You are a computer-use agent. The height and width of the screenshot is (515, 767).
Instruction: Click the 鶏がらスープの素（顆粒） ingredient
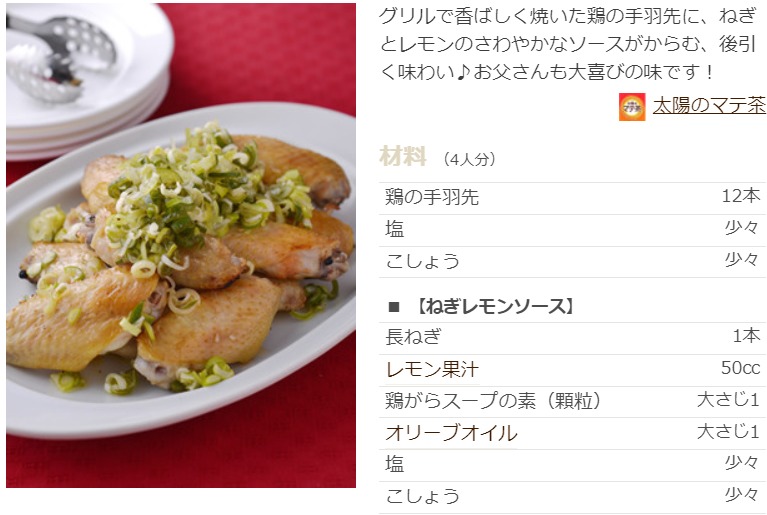[493, 401]
